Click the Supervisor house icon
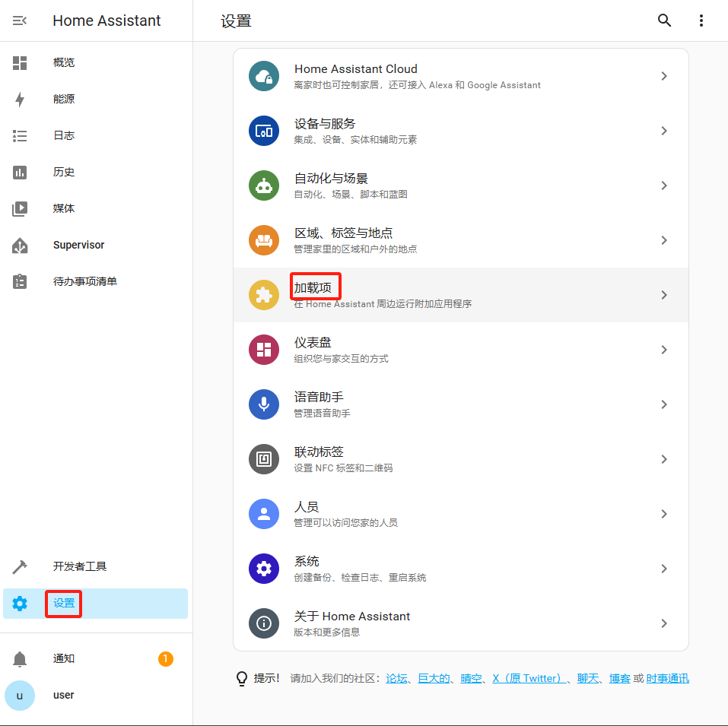 tap(20, 246)
